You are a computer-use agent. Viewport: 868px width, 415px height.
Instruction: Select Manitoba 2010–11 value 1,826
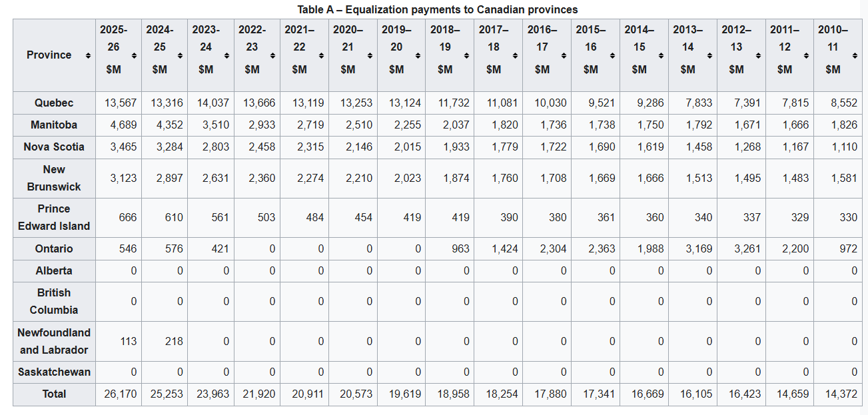(844, 125)
